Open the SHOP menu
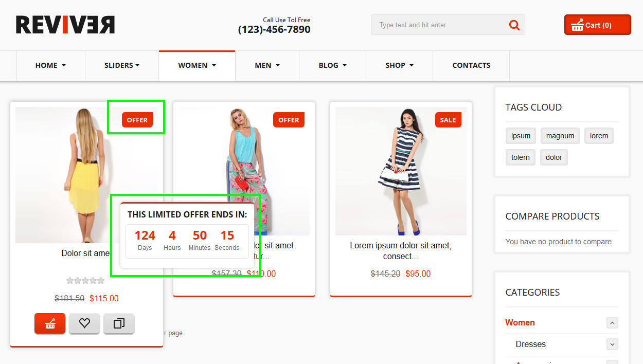The image size is (643, 364). [399, 65]
